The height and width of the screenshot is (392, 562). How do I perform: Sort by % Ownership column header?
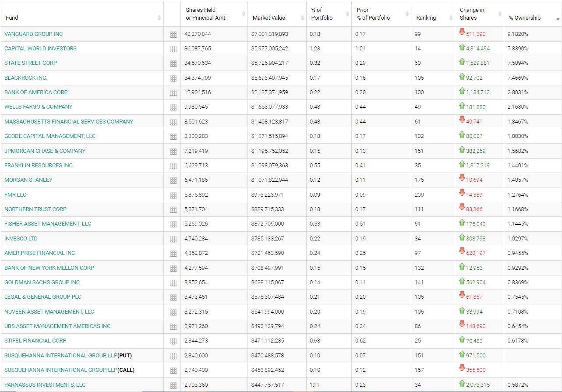(x=533, y=14)
